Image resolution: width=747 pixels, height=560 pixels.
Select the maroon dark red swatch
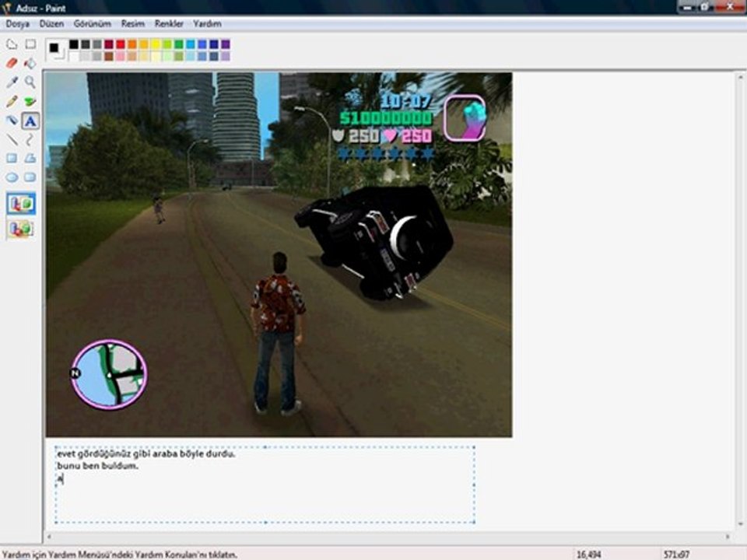point(109,44)
